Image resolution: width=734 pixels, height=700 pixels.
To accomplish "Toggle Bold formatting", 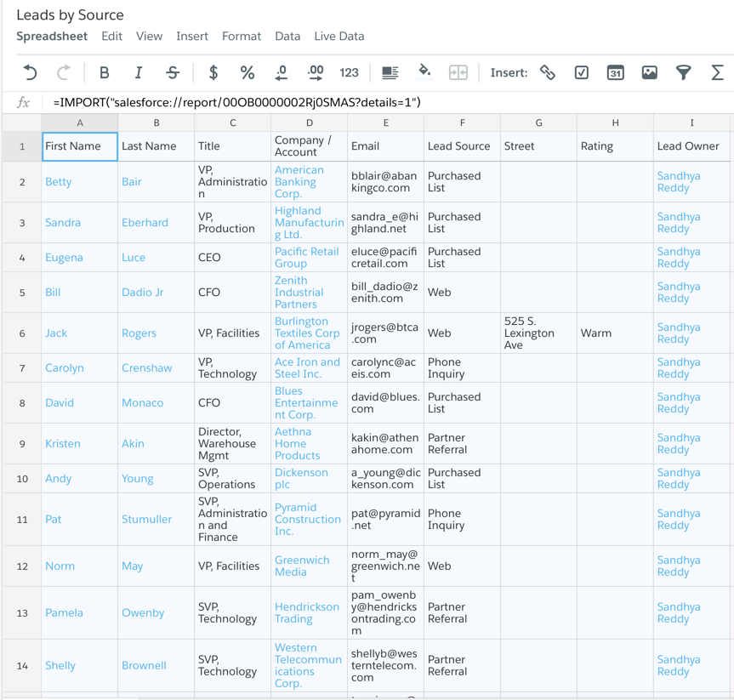I will [104, 72].
